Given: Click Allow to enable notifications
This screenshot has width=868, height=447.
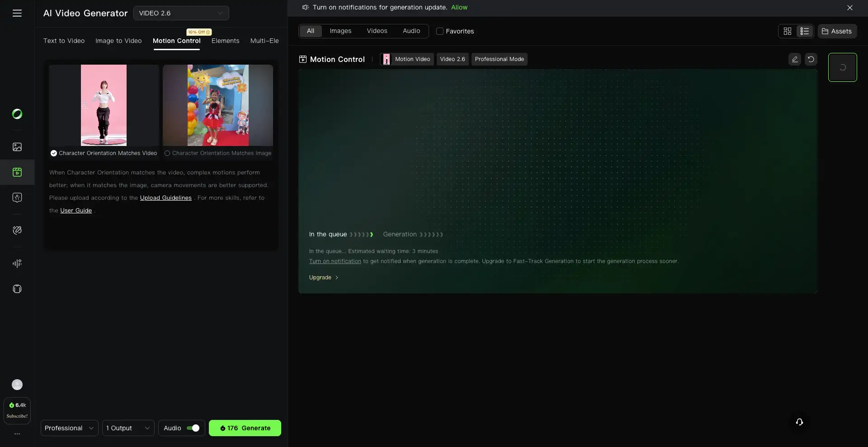Looking at the screenshot, I should [x=459, y=7].
